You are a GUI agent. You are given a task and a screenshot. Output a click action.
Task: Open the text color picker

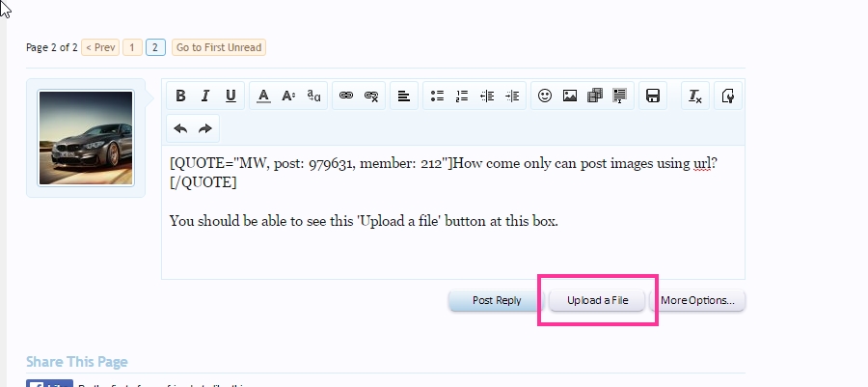(x=263, y=96)
